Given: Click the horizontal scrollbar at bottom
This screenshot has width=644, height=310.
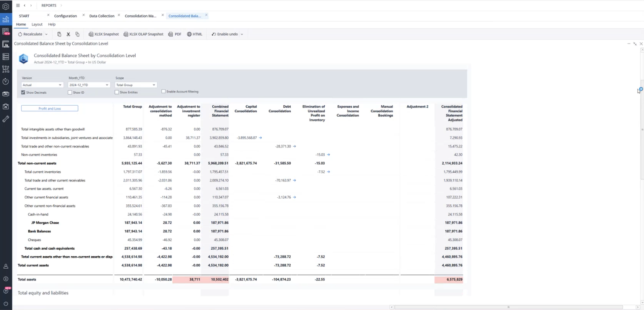Looking at the screenshot, I should click(508, 307).
